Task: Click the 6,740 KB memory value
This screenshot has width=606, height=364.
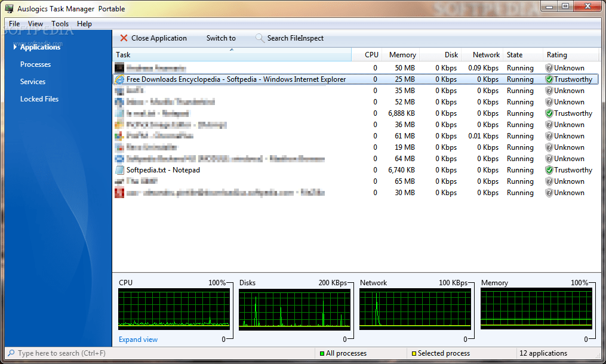Action: pyautogui.click(x=402, y=170)
